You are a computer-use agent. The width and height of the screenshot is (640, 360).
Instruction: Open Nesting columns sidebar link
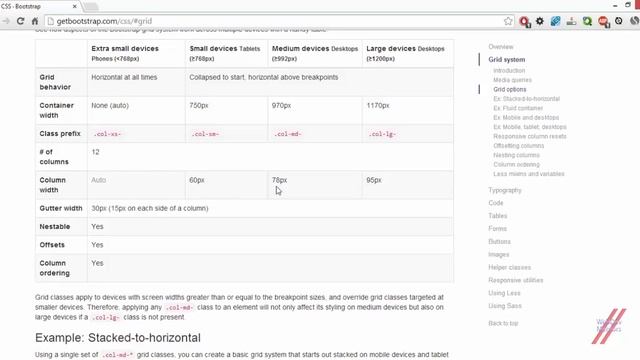point(516,155)
